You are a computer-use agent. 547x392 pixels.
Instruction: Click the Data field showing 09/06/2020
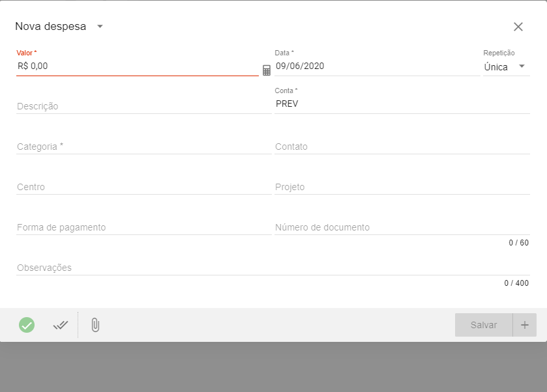point(376,66)
